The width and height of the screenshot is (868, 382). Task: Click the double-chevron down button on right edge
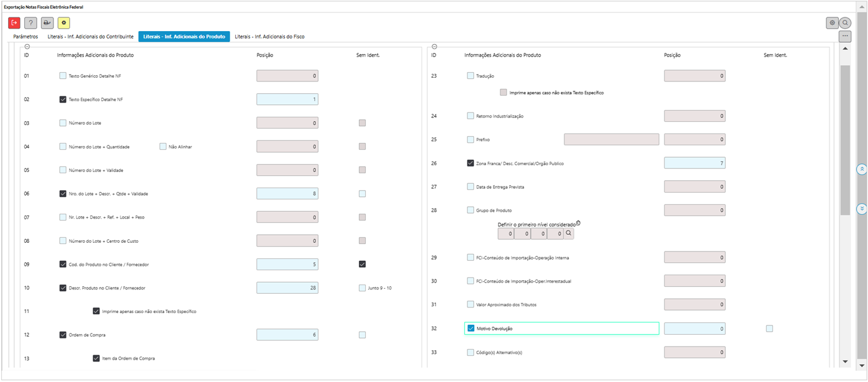[x=861, y=209]
